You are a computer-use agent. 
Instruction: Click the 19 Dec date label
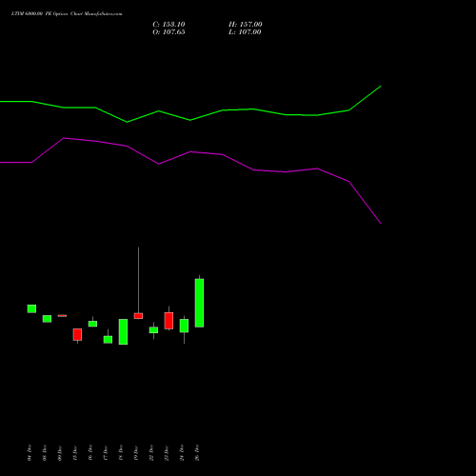136,453
